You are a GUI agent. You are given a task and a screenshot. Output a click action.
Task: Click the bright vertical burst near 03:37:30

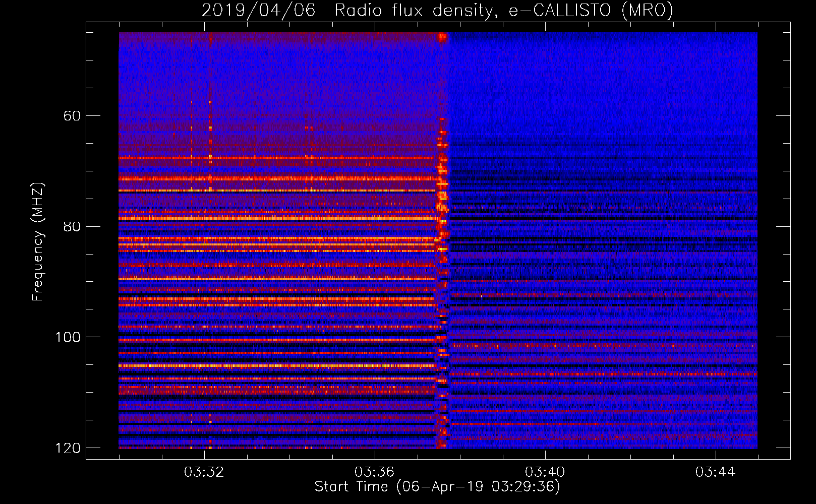click(442, 240)
